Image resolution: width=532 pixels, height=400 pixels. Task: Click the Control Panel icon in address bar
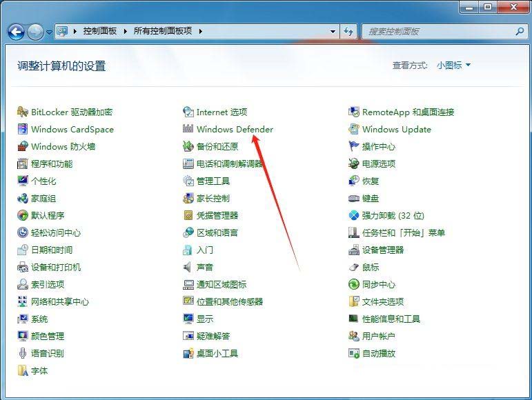[x=62, y=31]
